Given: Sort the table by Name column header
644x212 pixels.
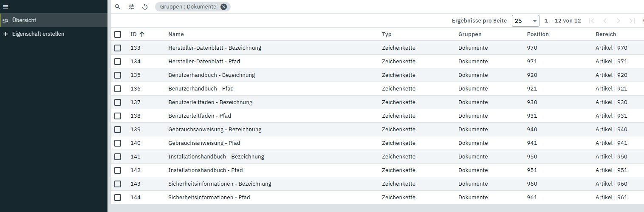Looking at the screenshot, I should click(176, 34).
